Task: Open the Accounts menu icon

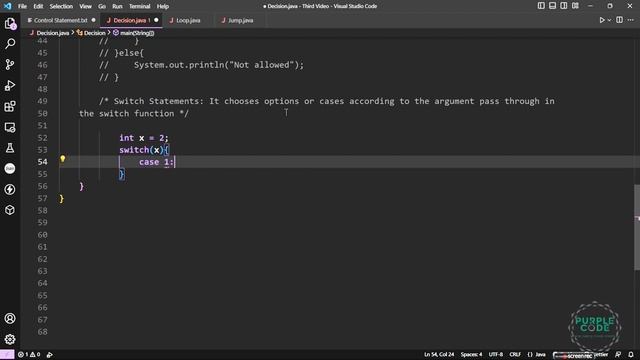Action: tap(10, 318)
